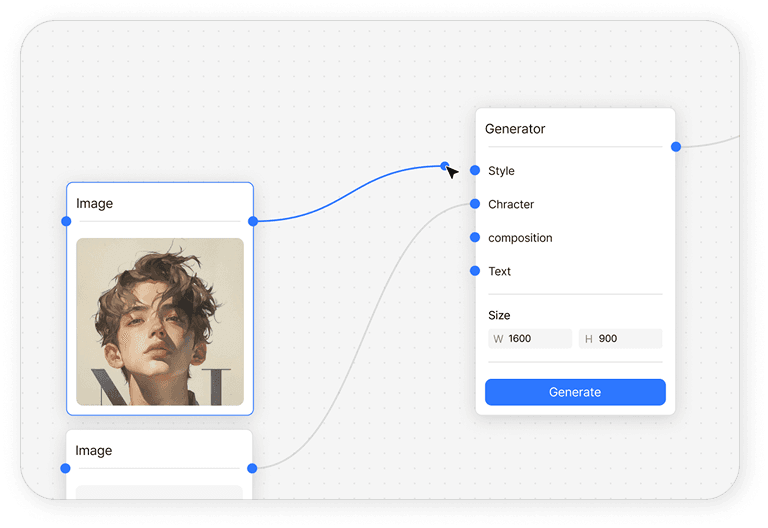Click the height field showing 900
The height and width of the screenshot is (528, 768).
[620, 339]
